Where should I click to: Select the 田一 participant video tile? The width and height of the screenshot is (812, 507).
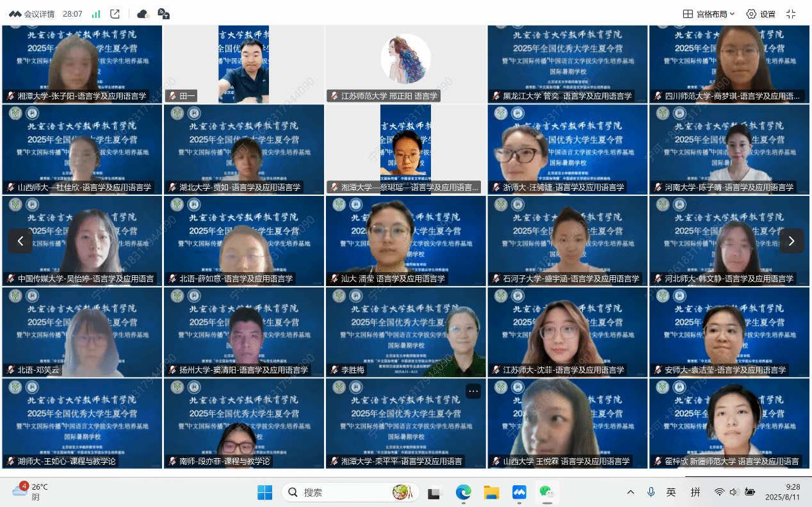(244, 64)
